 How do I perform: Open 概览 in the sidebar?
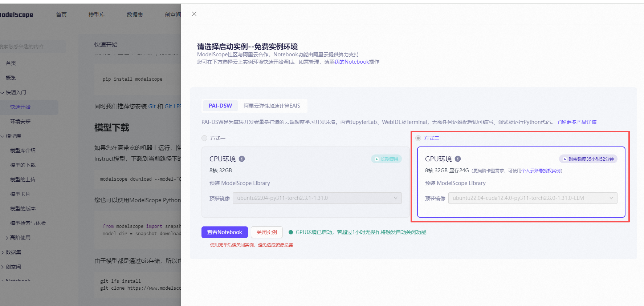point(11,78)
